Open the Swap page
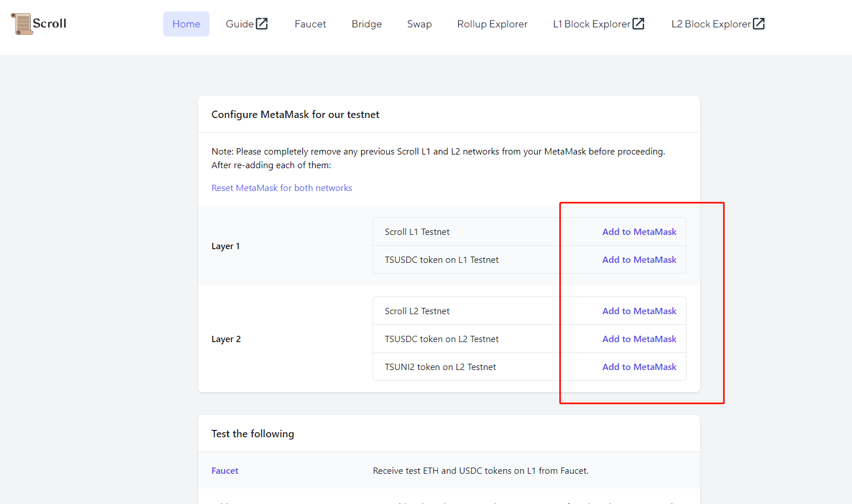The height and width of the screenshot is (504, 852). (419, 24)
